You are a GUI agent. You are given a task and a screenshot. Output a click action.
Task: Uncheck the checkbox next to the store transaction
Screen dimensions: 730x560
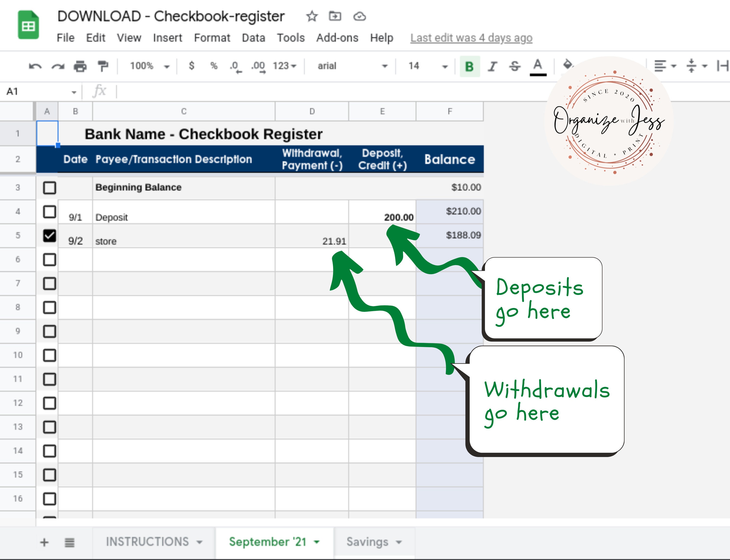point(49,236)
